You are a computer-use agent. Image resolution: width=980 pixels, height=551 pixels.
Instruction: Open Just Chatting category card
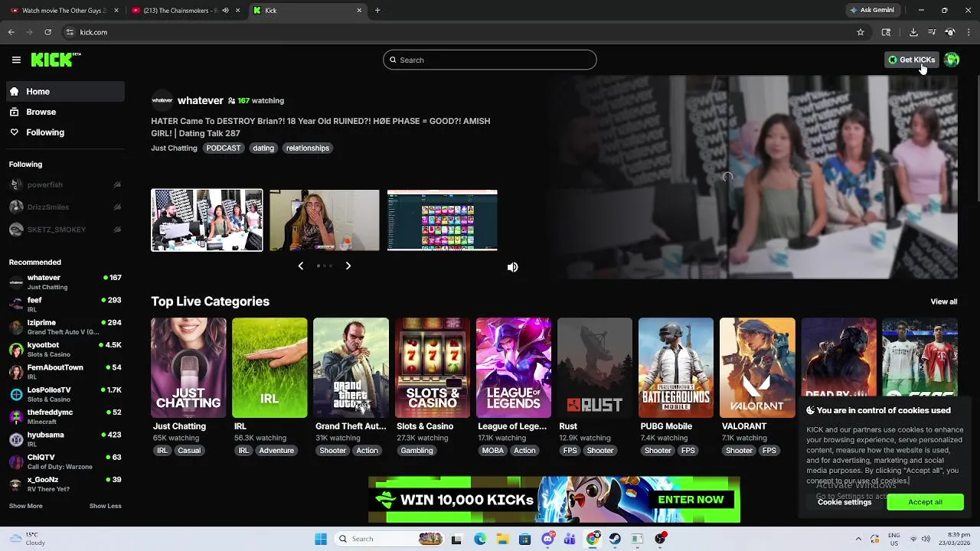188,368
